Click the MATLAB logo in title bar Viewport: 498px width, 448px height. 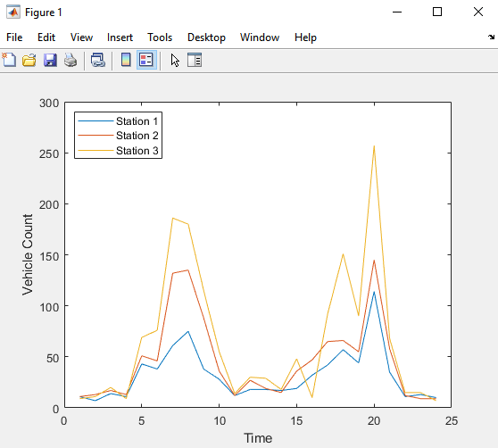click(x=13, y=12)
